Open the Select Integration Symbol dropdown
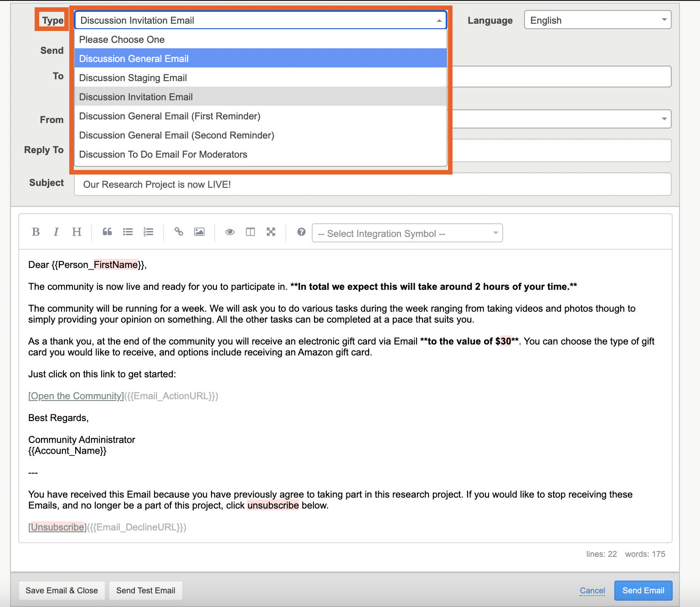 tap(407, 233)
